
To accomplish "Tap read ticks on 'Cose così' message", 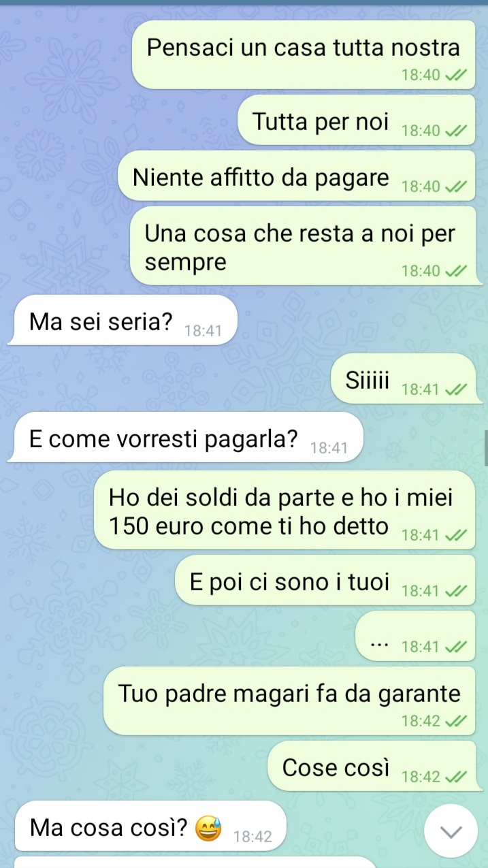I will [x=455, y=777].
